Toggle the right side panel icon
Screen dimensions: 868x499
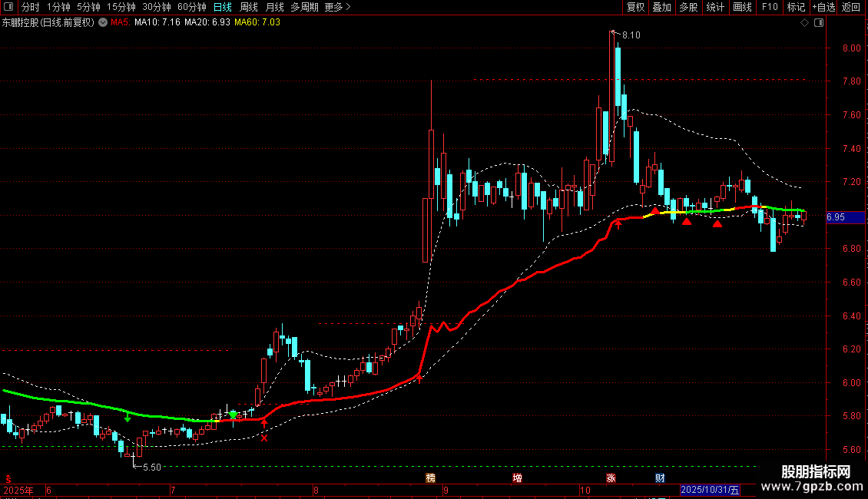point(820,23)
